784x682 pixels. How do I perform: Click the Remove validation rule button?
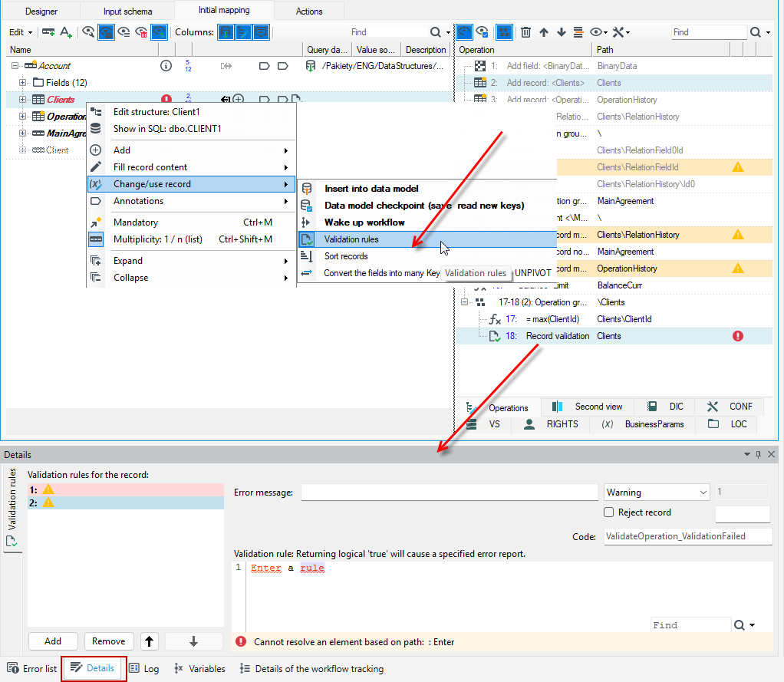(108, 641)
